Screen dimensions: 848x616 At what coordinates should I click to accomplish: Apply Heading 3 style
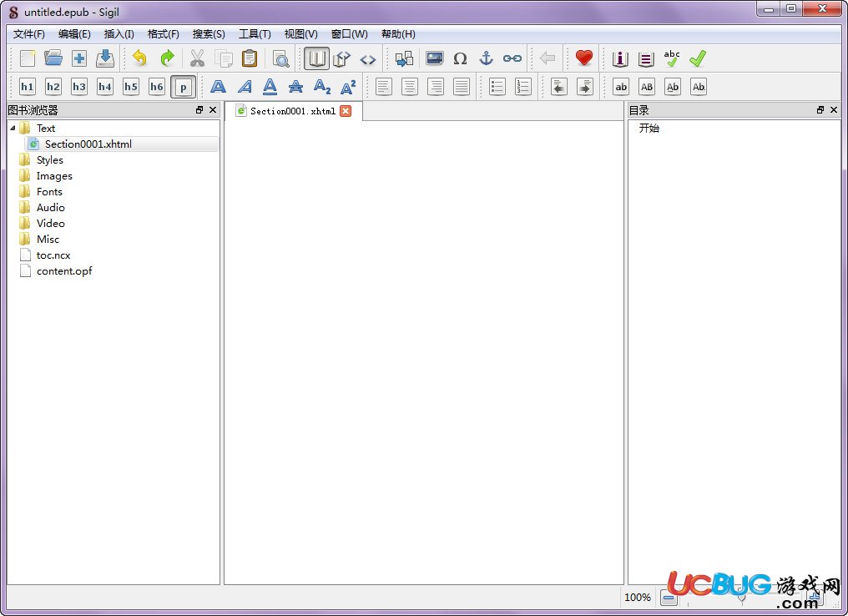click(x=79, y=87)
